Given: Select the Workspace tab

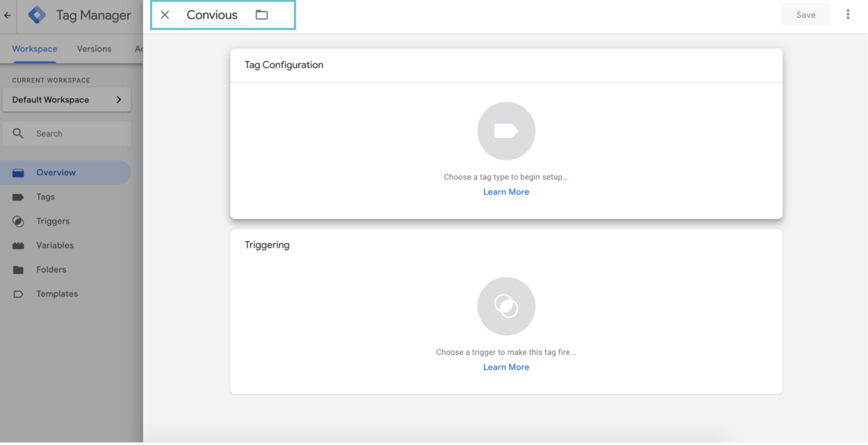Looking at the screenshot, I should point(35,49).
